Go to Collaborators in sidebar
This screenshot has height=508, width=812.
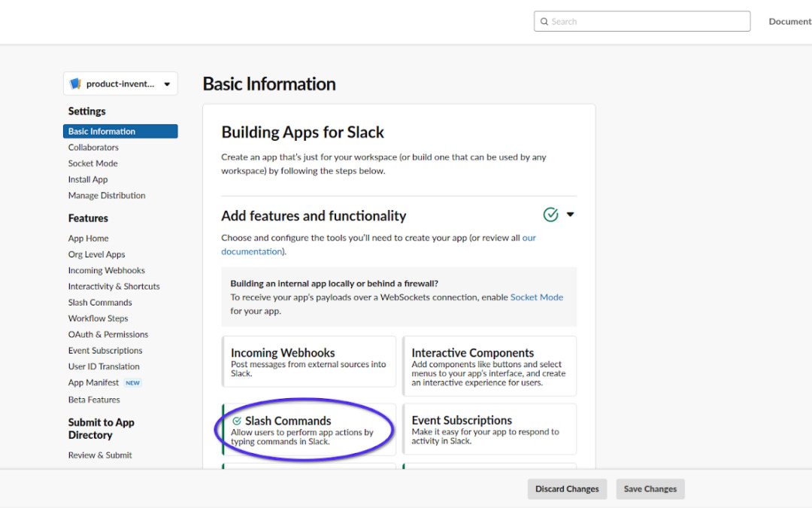tap(93, 148)
